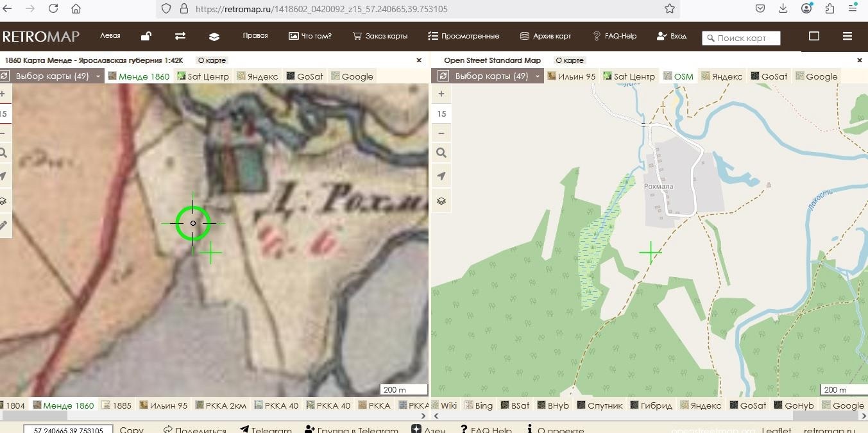Select 'Sat Центр' in right top bar
The width and height of the screenshot is (868, 433).
(x=629, y=76)
